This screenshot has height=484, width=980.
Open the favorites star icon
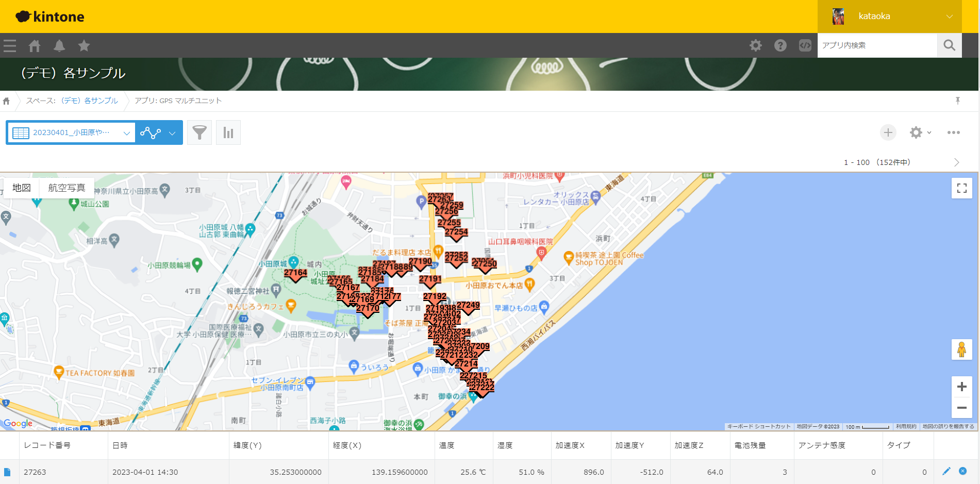tap(84, 45)
